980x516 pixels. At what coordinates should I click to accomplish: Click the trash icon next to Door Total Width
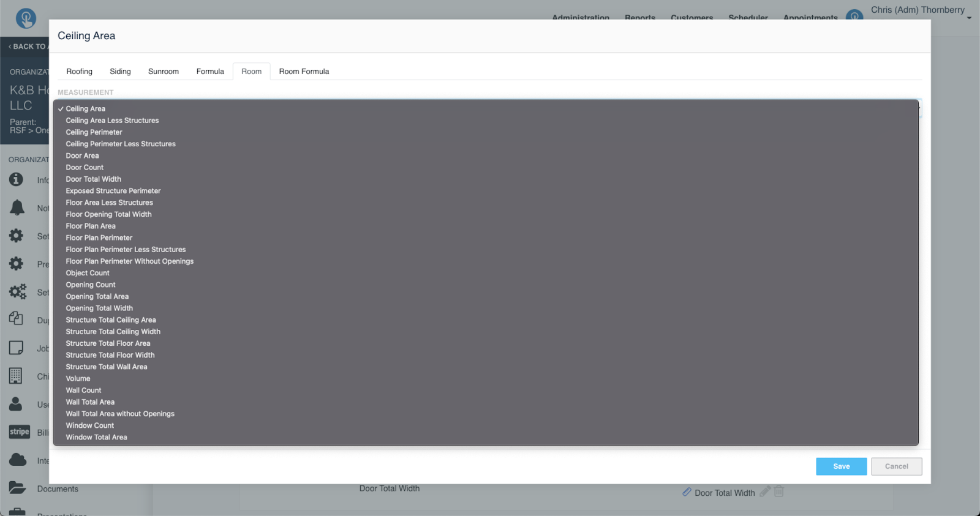[779, 492]
